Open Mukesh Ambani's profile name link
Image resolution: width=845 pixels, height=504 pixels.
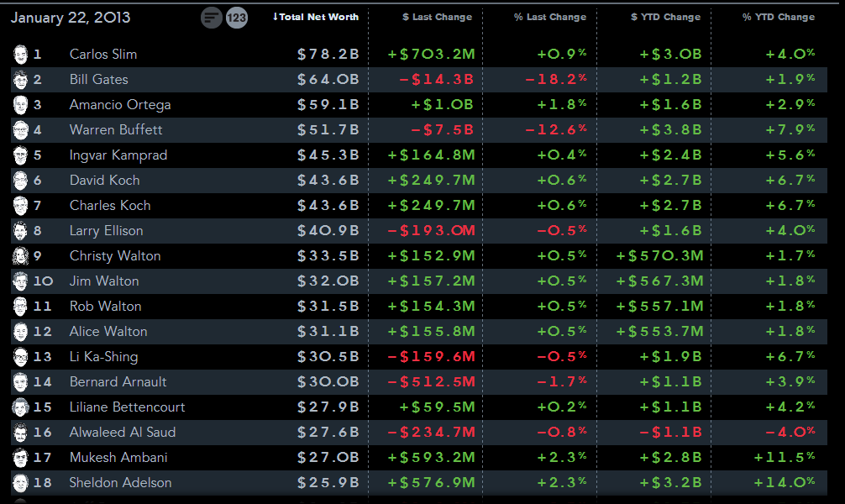[118, 458]
